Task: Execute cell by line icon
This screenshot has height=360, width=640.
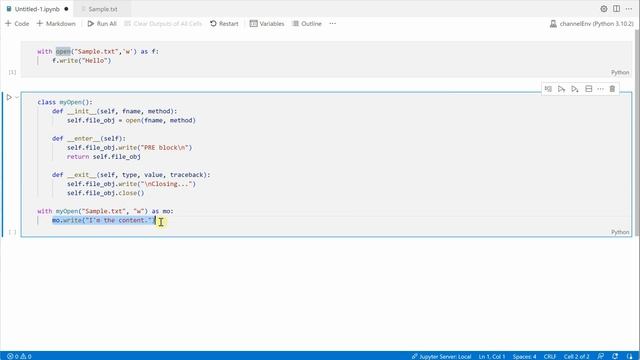Action: click(548, 89)
